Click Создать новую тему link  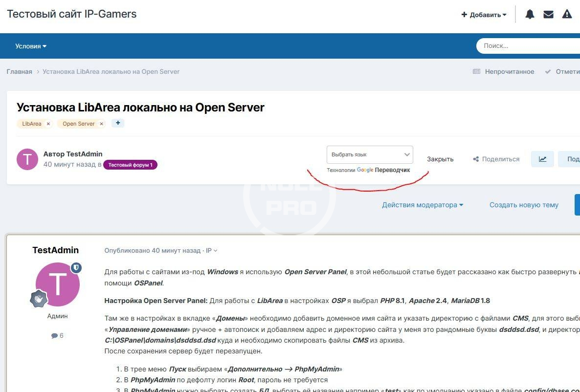tap(524, 205)
